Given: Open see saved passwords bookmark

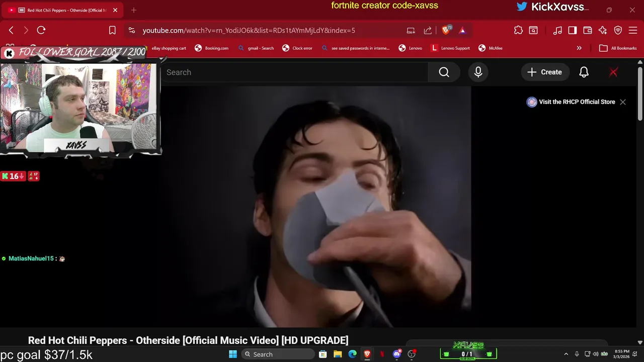Looking at the screenshot, I should click(x=356, y=48).
